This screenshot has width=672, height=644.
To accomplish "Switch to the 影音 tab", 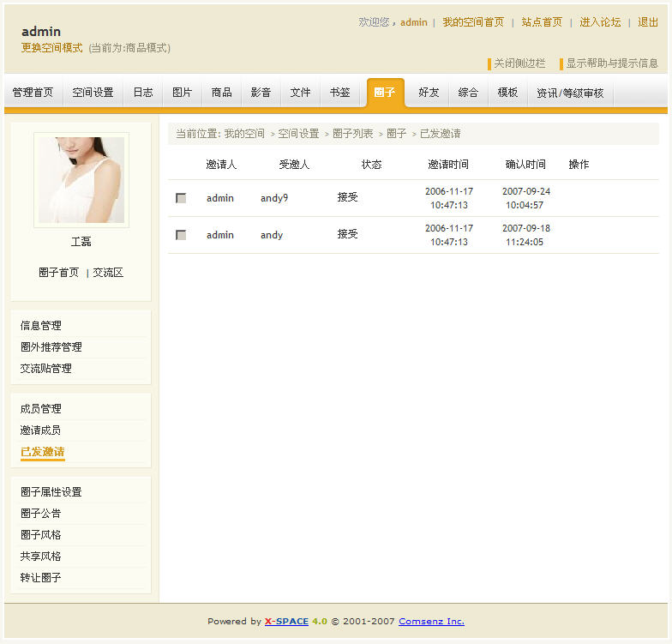I will pos(261,93).
